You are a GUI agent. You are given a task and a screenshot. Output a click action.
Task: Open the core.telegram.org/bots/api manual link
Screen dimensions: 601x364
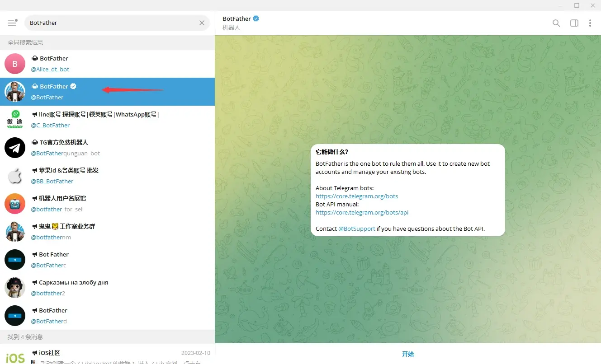tap(362, 212)
